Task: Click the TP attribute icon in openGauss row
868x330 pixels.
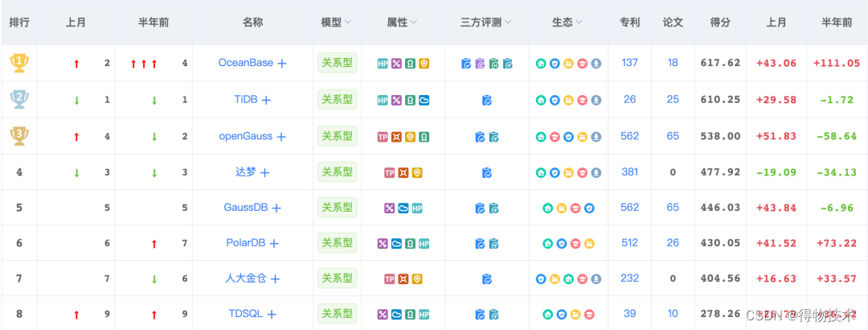Action: tap(383, 137)
